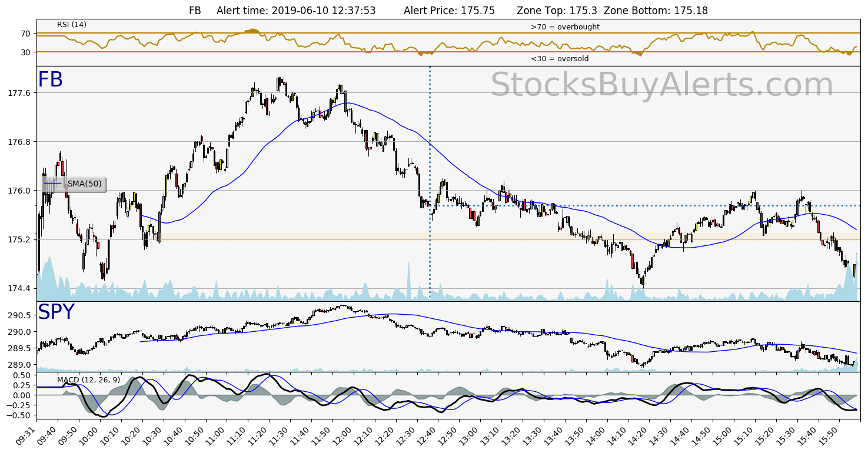Click the 289.0 SPY axis label
The width and height of the screenshot is (868, 453).
point(19,365)
